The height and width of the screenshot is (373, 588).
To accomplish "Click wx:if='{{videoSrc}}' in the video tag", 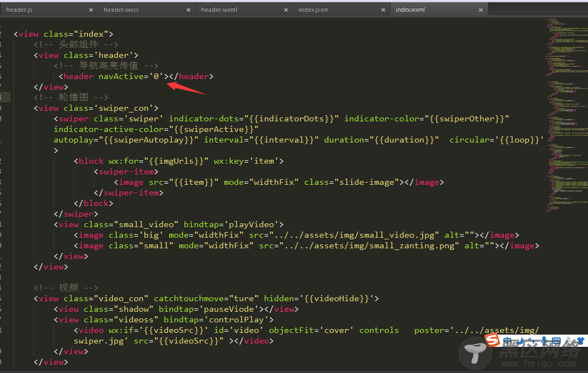I will 159,330.
